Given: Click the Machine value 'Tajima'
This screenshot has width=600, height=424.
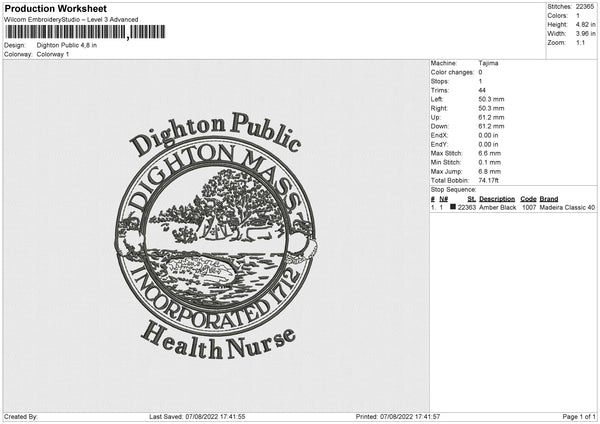Looking at the screenshot, I should click(488, 63).
